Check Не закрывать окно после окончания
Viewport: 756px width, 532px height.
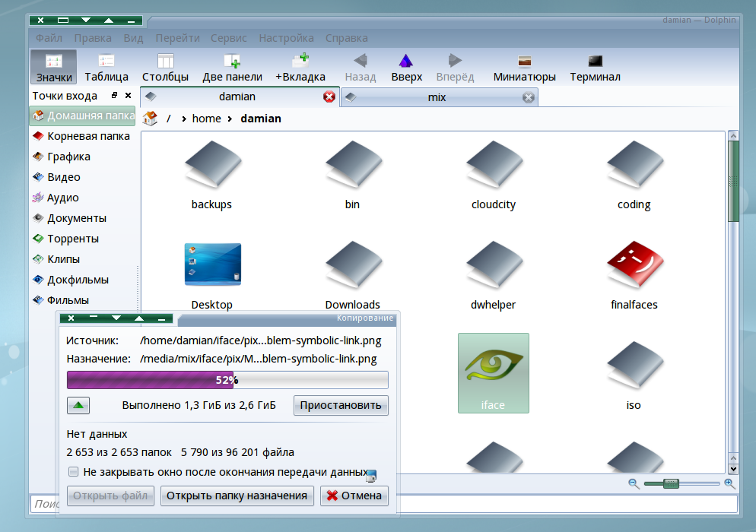(x=73, y=472)
